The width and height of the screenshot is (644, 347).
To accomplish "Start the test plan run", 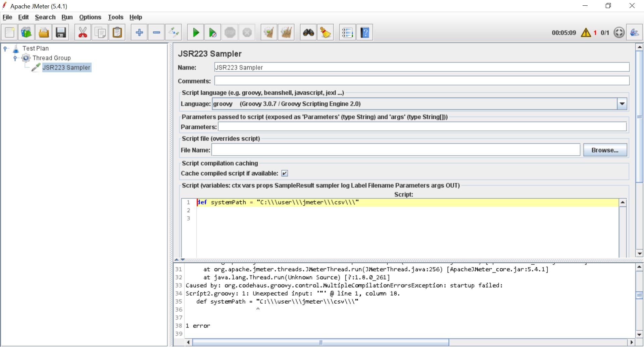I will (195, 32).
